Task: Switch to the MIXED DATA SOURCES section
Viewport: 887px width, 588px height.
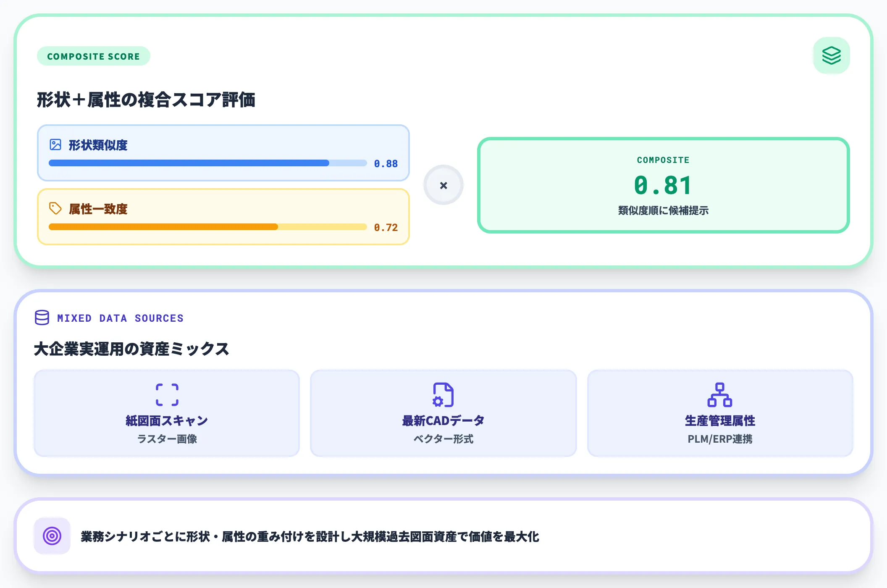Action: [120, 318]
